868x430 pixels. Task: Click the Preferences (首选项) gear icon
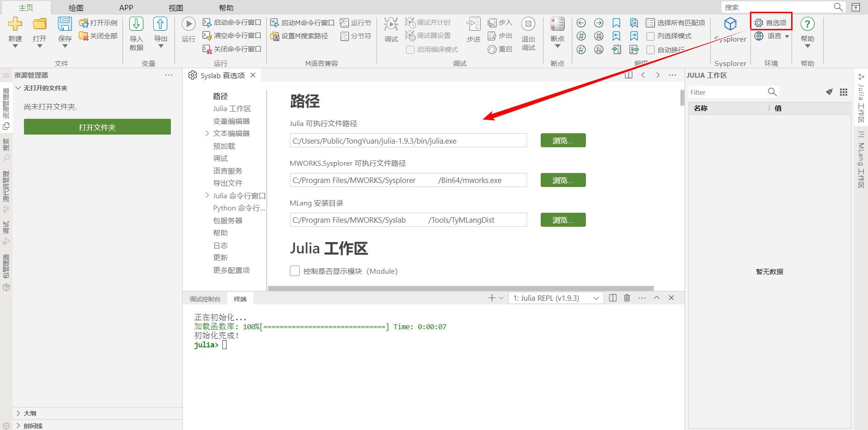click(x=759, y=23)
